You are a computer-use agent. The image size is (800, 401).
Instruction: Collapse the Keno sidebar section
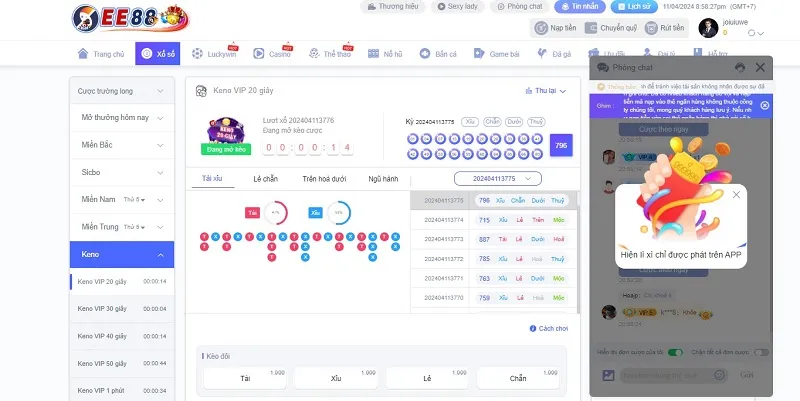pyautogui.click(x=161, y=255)
